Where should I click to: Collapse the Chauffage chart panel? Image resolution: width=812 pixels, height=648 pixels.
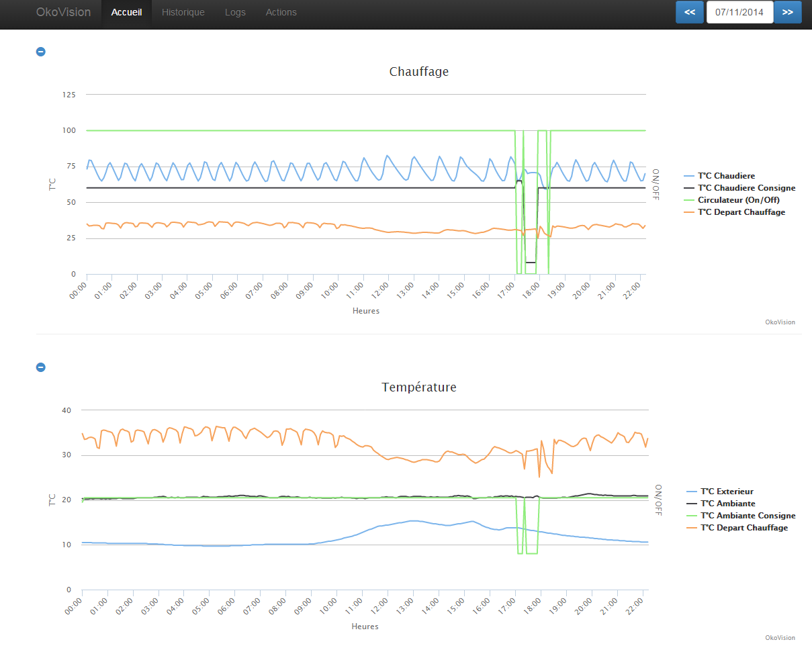pos(40,52)
